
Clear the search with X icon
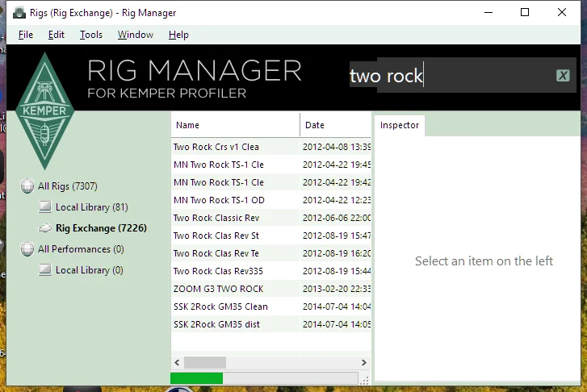[x=563, y=76]
